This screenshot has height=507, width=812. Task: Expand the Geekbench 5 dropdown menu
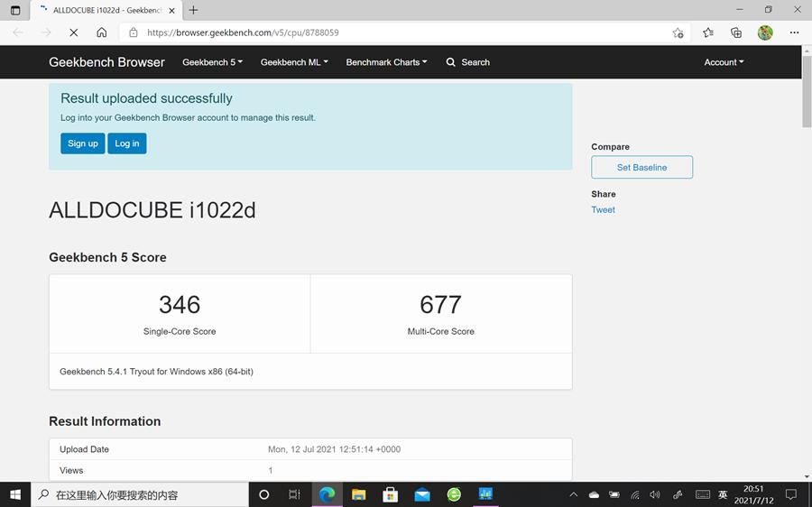click(212, 62)
